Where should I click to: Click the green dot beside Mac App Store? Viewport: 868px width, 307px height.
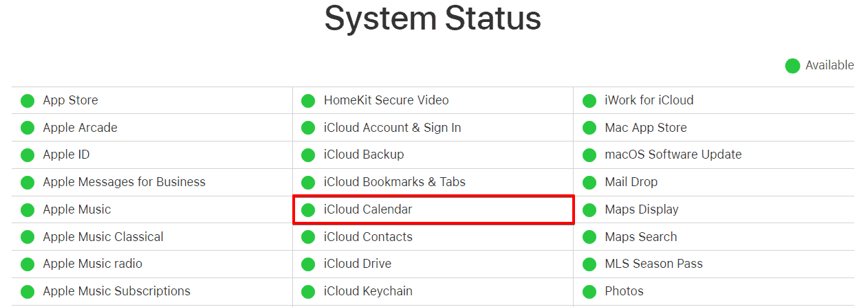coord(589,128)
